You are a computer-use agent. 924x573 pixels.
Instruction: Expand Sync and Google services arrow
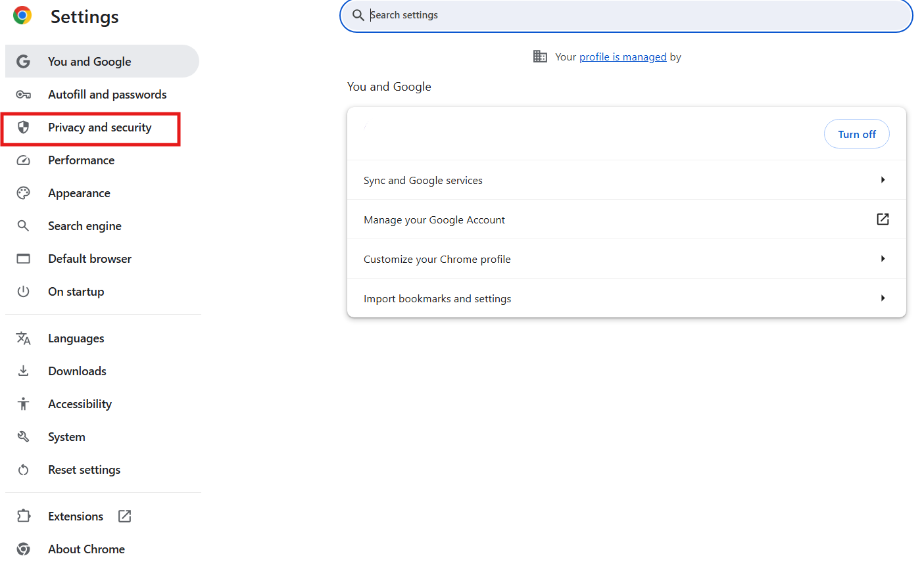point(883,180)
